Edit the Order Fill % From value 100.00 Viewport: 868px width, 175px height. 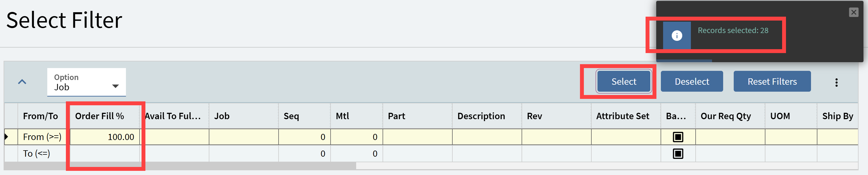pyautogui.click(x=105, y=137)
